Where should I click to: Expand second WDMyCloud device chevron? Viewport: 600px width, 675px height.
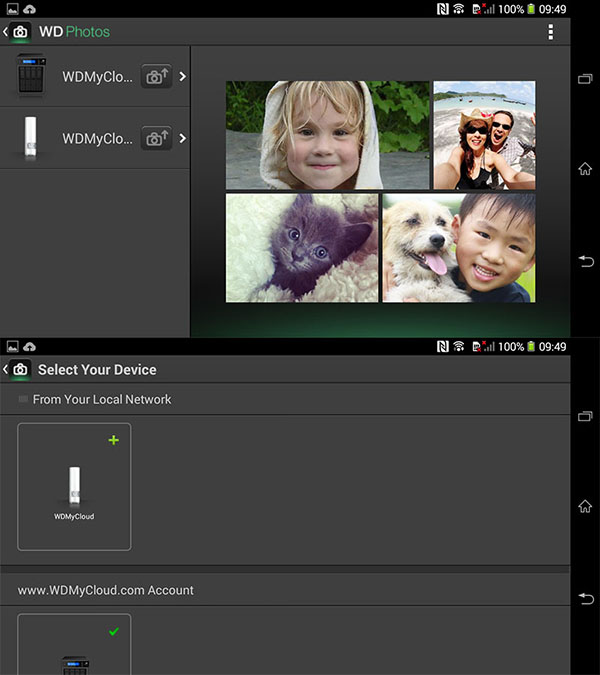(182, 138)
